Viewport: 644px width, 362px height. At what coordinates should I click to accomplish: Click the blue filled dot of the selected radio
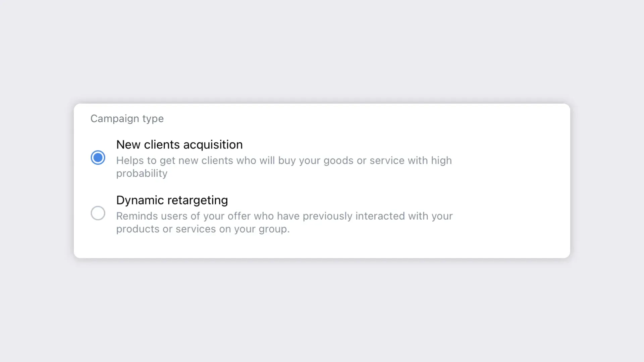[98, 158]
